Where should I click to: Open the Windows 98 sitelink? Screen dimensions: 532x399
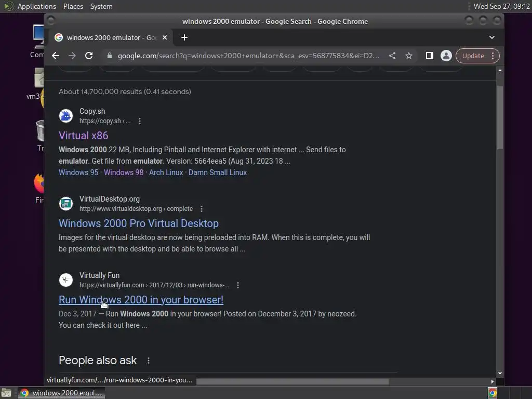pyautogui.click(x=124, y=172)
